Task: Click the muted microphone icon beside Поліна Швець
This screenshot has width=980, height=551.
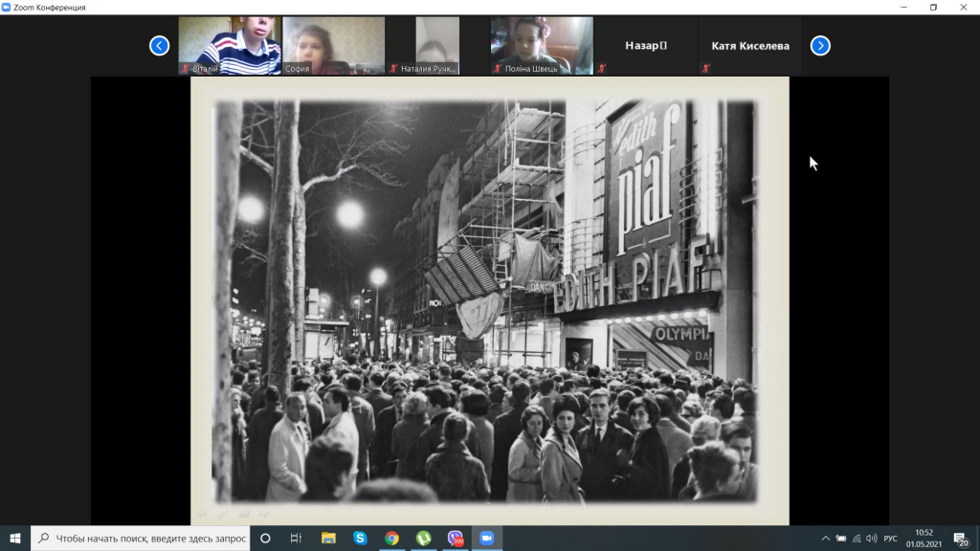Action: [498, 69]
